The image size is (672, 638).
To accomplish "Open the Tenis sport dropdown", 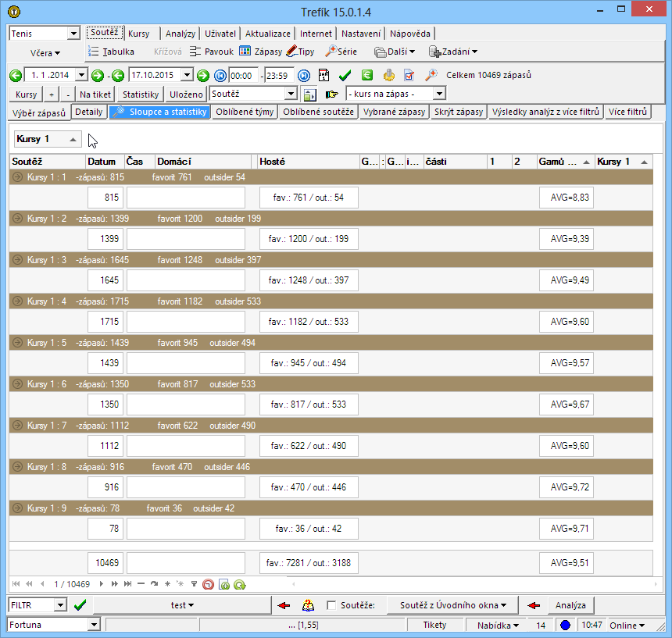I will (x=74, y=34).
